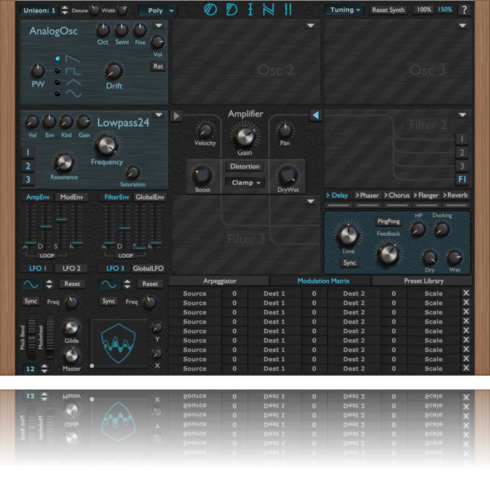Click the Amplifier Velocity knob
490x480 pixels.
pos(205,130)
